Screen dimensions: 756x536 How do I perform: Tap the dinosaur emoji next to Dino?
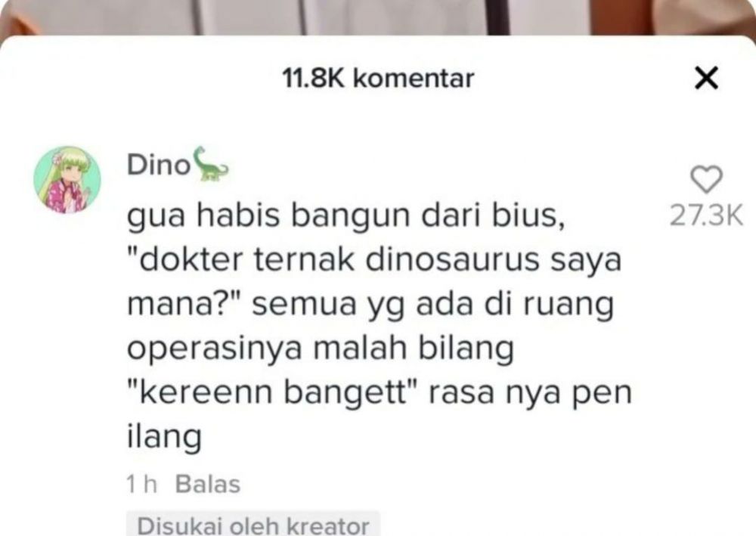coord(210,164)
